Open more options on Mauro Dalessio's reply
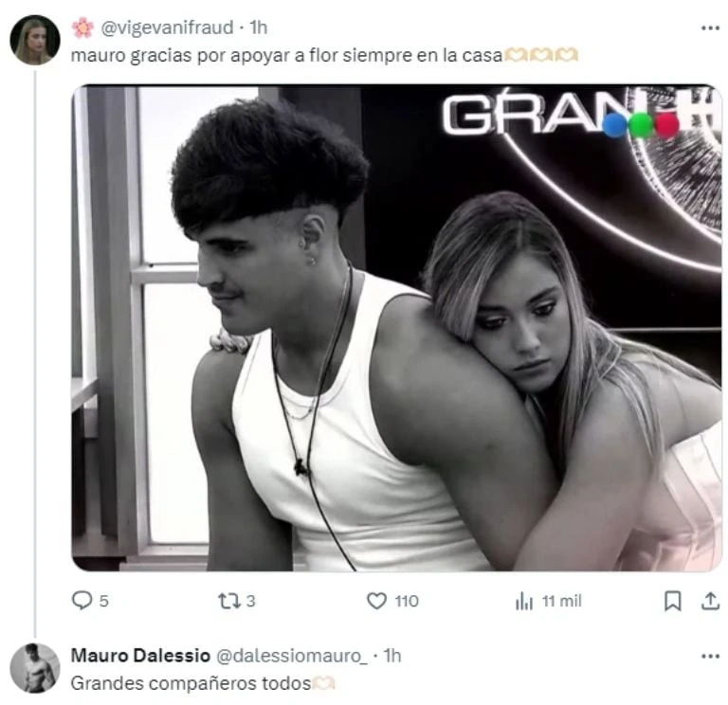 tap(709, 656)
